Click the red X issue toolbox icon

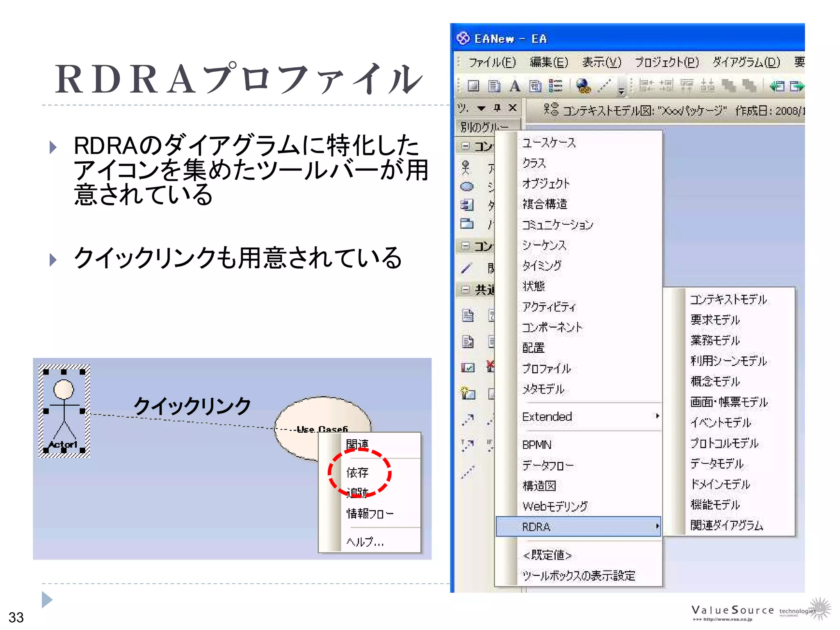pyautogui.click(x=490, y=366)
